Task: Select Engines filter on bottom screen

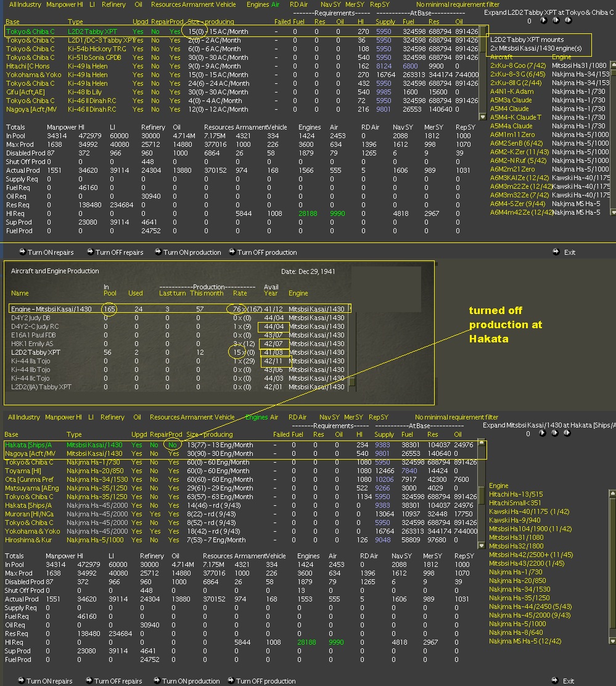Action: [257, 417]
